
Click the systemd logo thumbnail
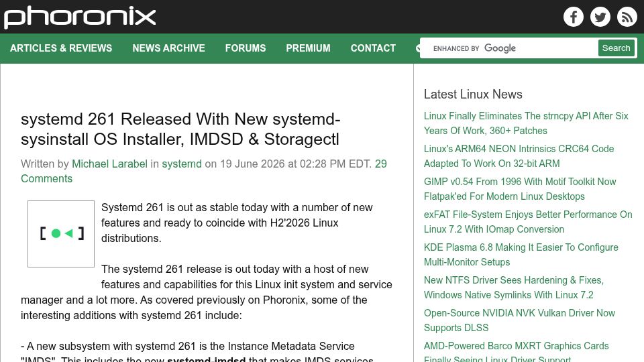(x=61, y=234)
